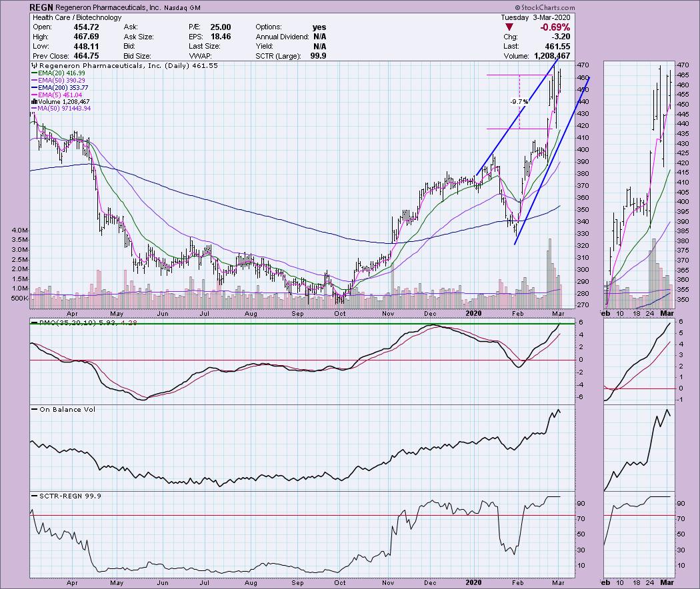Image resolution: width=700 pixels, height=589 pixels.
Task: Click the red down-triangle change indicator
Action: (509, 28)
